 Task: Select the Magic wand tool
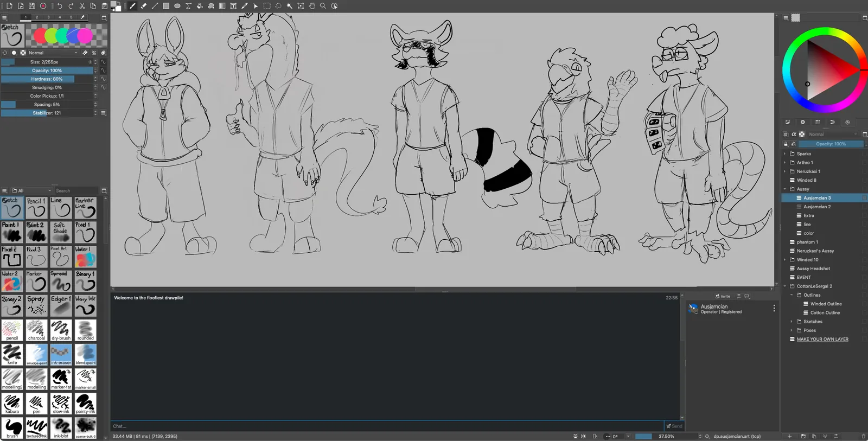coord(289,6)
